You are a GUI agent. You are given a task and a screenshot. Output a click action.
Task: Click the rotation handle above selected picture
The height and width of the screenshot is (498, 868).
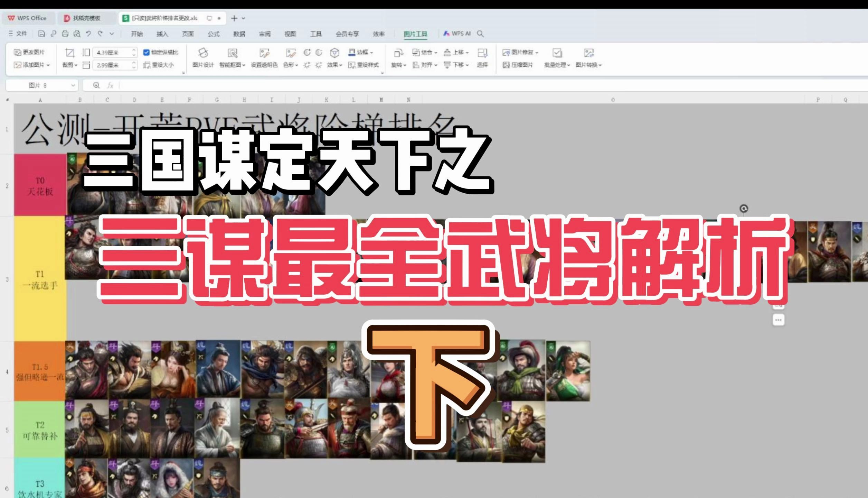coord(744,209)
